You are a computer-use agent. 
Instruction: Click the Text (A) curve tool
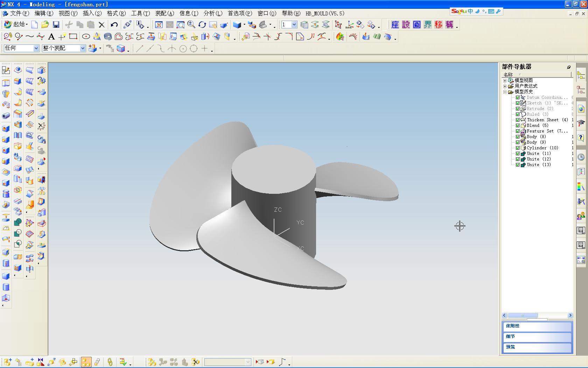[x=51, y=37]
